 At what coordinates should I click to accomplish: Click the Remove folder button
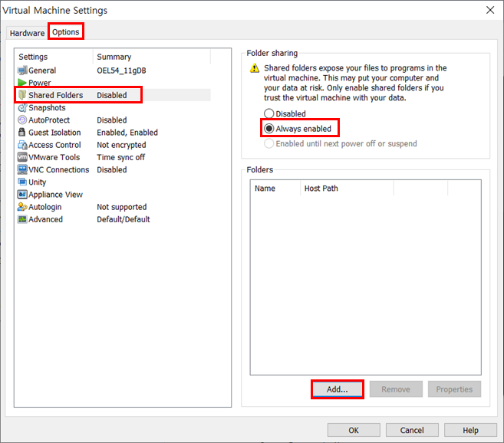pos(396,389)
